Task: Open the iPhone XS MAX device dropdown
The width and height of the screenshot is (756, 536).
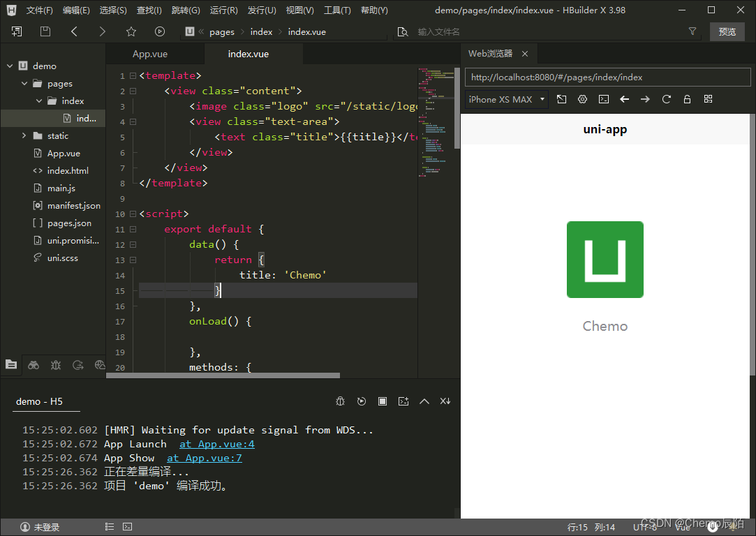Action: coord(505,99)
